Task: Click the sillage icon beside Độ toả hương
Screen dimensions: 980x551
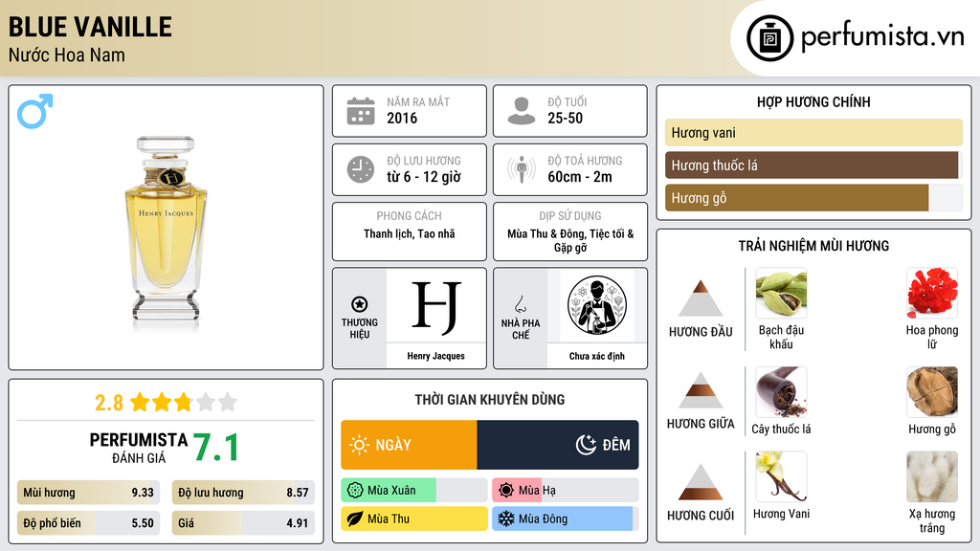Action: pyautogui.click(x=522, y=169)
